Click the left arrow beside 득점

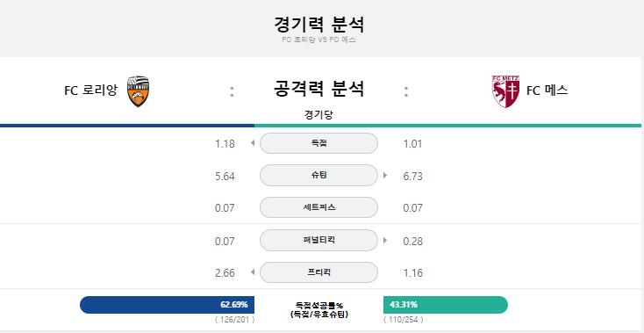click(253, 143)
